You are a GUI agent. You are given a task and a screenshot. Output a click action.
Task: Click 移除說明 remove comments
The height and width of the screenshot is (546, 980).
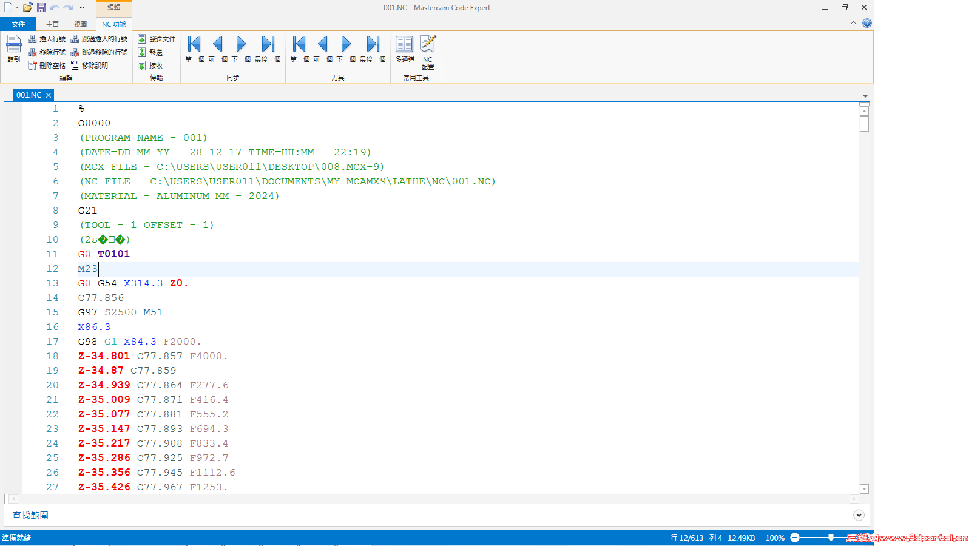pyautogui.click(x=90, y=66)
